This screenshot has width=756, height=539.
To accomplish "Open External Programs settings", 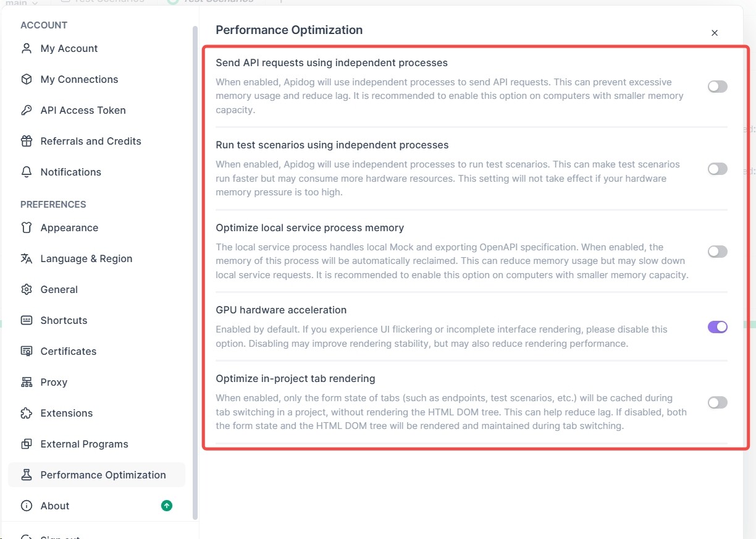I will click(x=84, y=444).
